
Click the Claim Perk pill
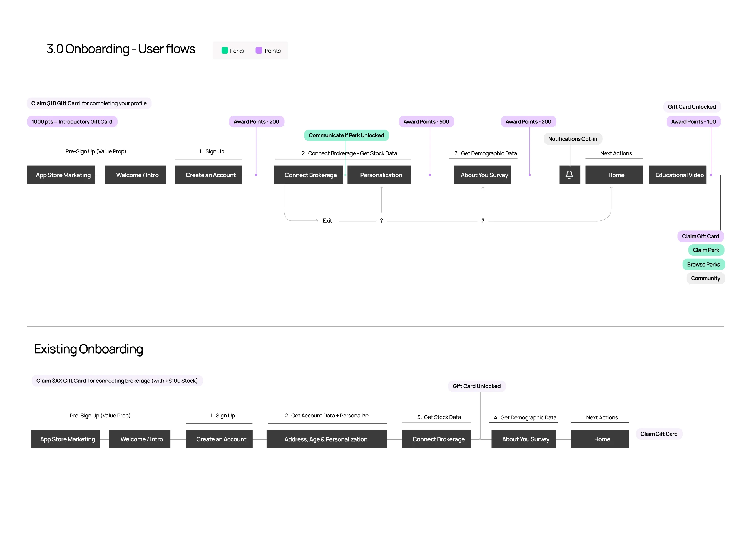point(706,250)
